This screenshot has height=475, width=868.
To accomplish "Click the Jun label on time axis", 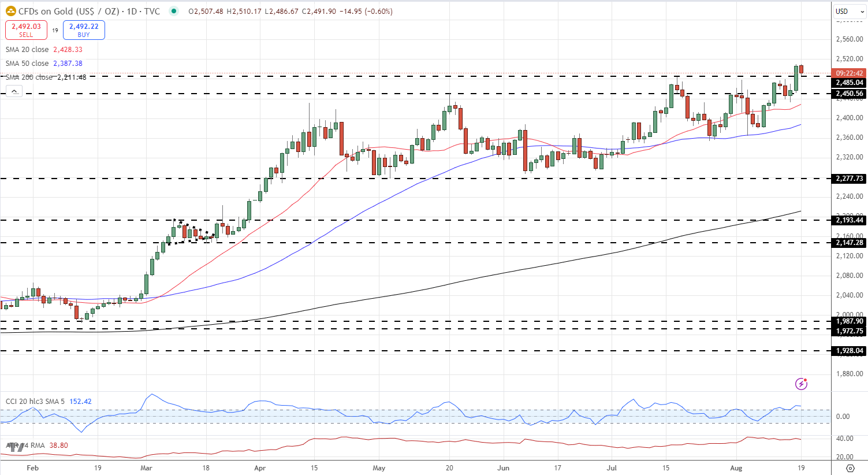I will pos(503,467).
